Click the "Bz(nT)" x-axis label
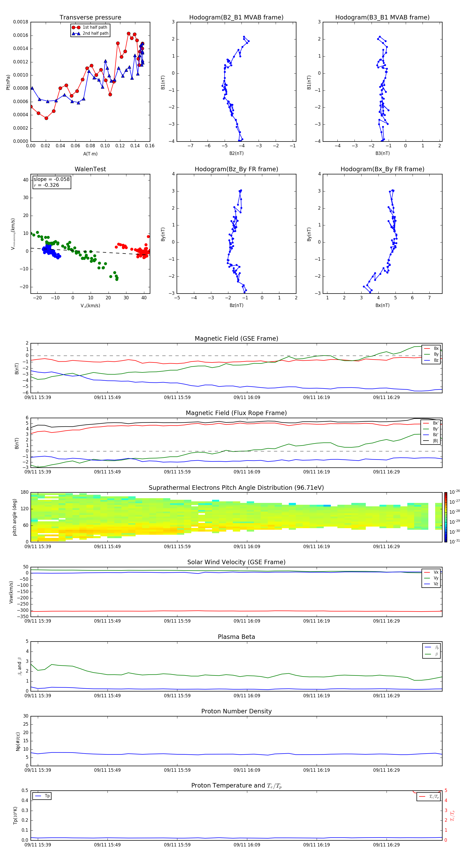The width and height of the screenshot is (473, 868). click(236, 305)
